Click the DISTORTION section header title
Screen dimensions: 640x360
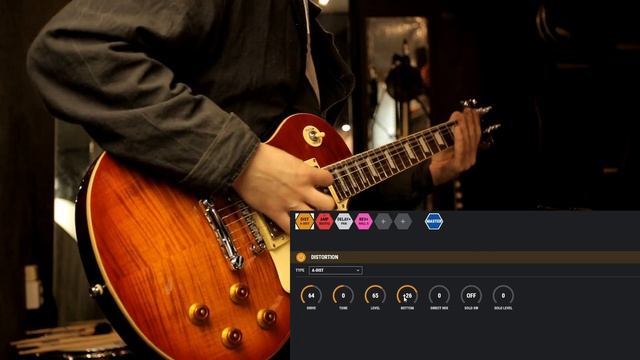click(x=324, y=257)
